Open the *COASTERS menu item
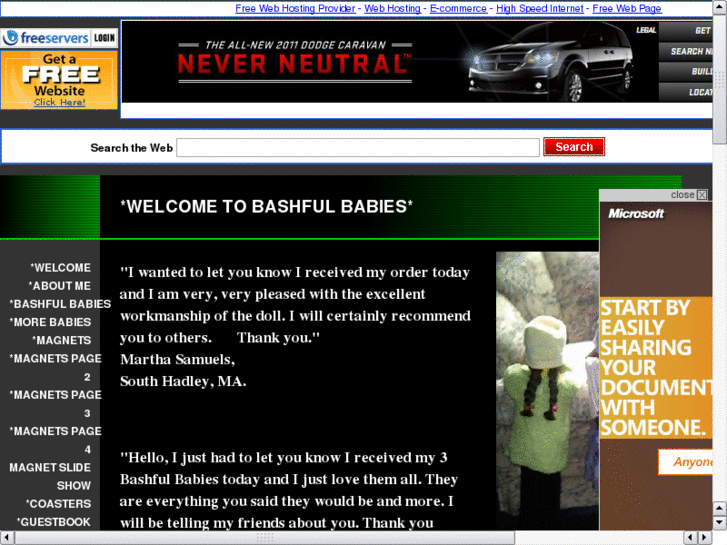The width and height of the screenshot is (727, 545). [58, 504]
